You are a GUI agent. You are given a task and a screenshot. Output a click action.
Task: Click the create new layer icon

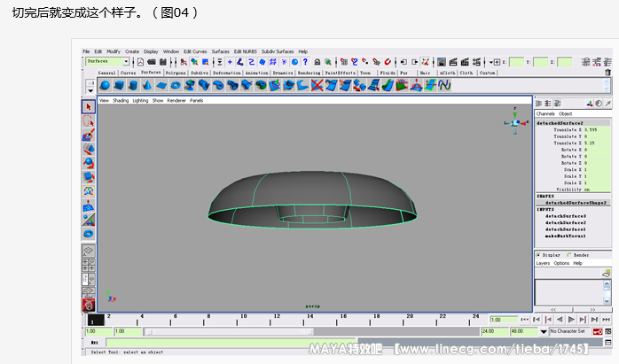coord(607,273)
